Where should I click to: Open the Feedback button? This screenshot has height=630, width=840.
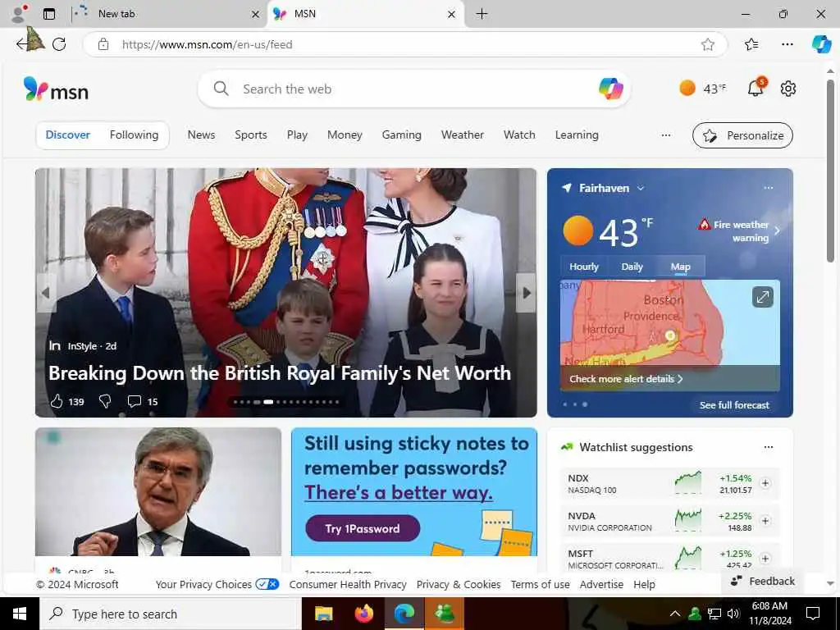click(x=763, y=582)
